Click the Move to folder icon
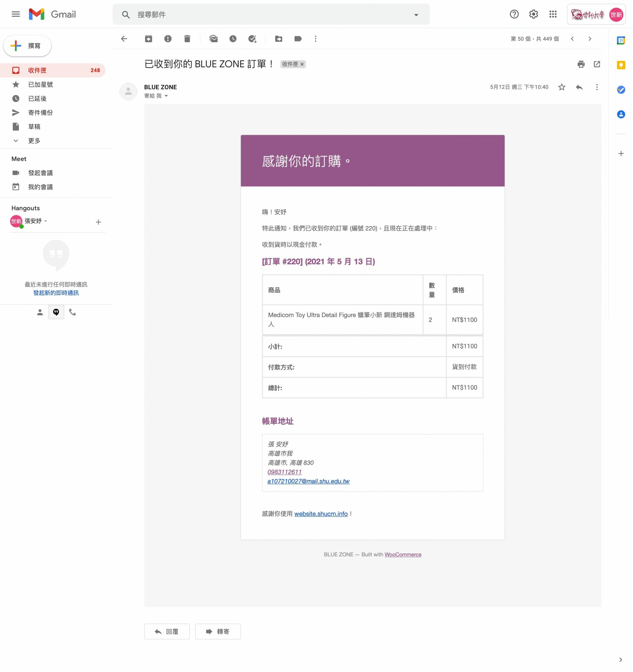Image resolution: width=633 pixels, height=672 pixels. (279, 39)
